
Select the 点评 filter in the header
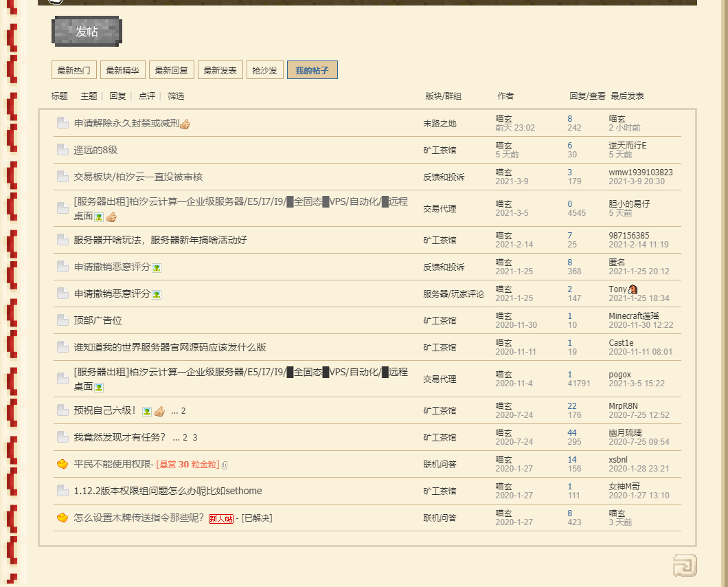(147, 96)
